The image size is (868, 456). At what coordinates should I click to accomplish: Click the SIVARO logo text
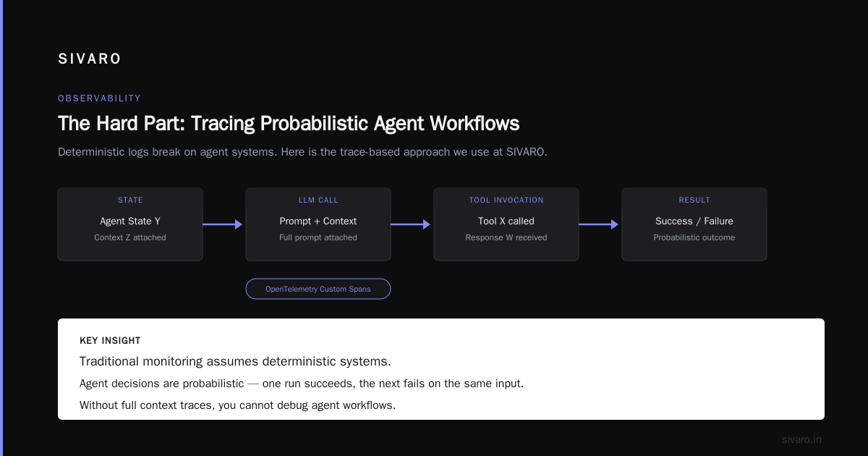pyautogui.click(x=90, y=59)
